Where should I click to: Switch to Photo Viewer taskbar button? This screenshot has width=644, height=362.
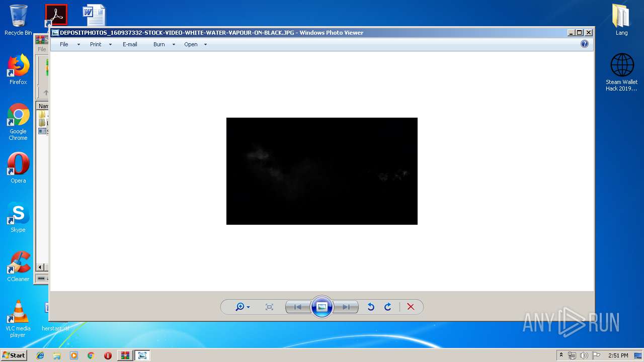(x=142, y=355)
